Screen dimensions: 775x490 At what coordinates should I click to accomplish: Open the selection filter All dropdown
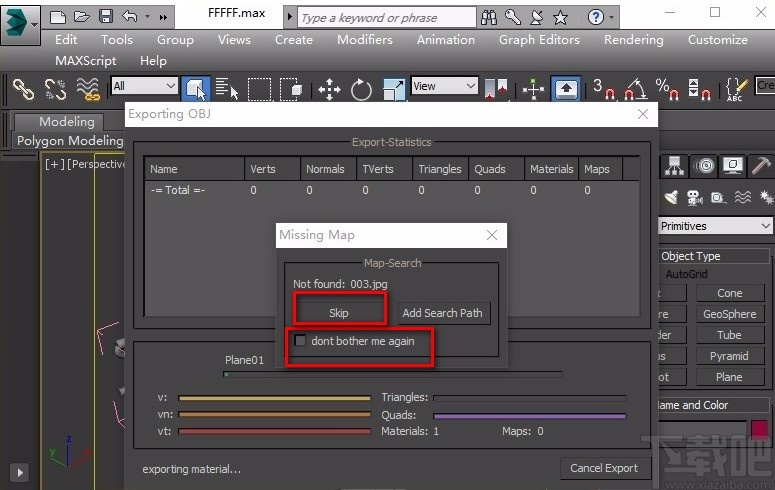tap(144, 86)
